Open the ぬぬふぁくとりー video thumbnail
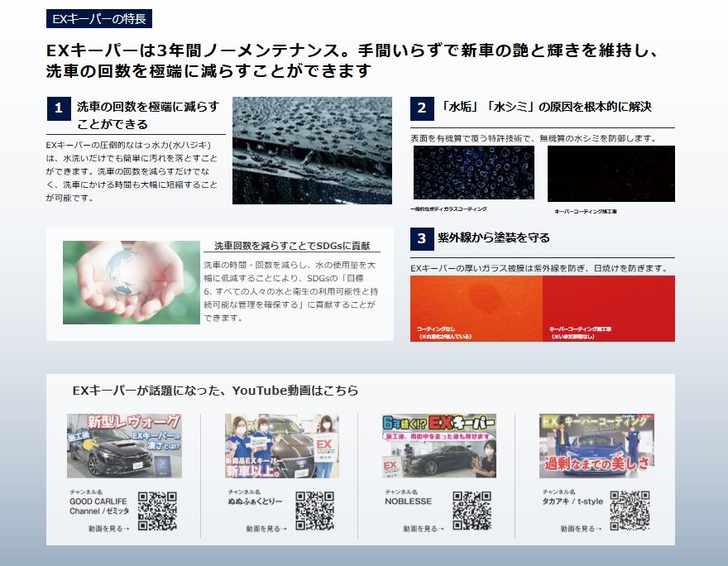728x566 pixels. (x=281, y=446)
